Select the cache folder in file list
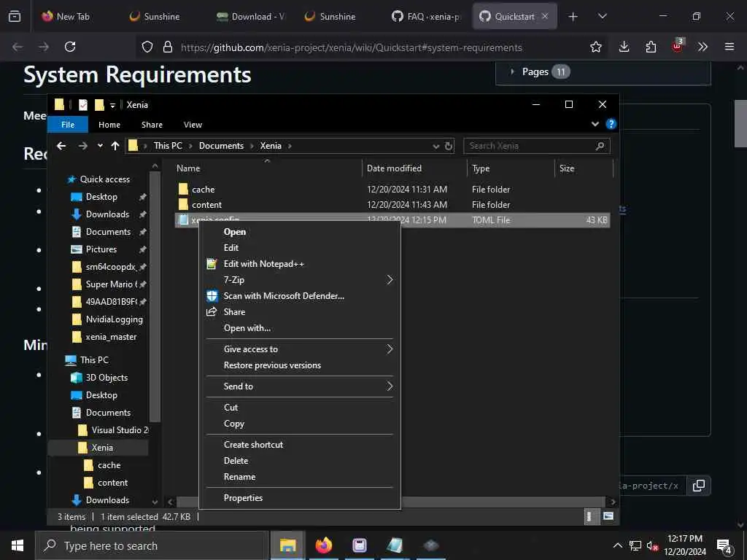This screenshot has height=560, width=747. tap(203, 189)
